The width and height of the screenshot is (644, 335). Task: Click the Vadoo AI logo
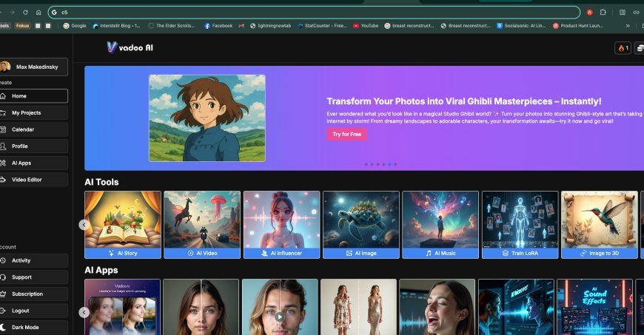pos(130,47)
